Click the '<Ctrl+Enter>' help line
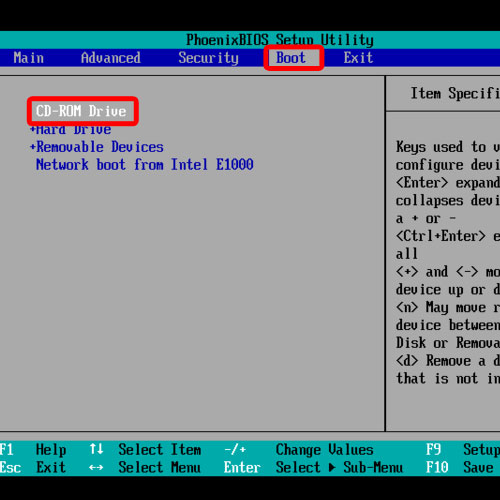Viewport: 500px width, 500px height. point(448,236)
